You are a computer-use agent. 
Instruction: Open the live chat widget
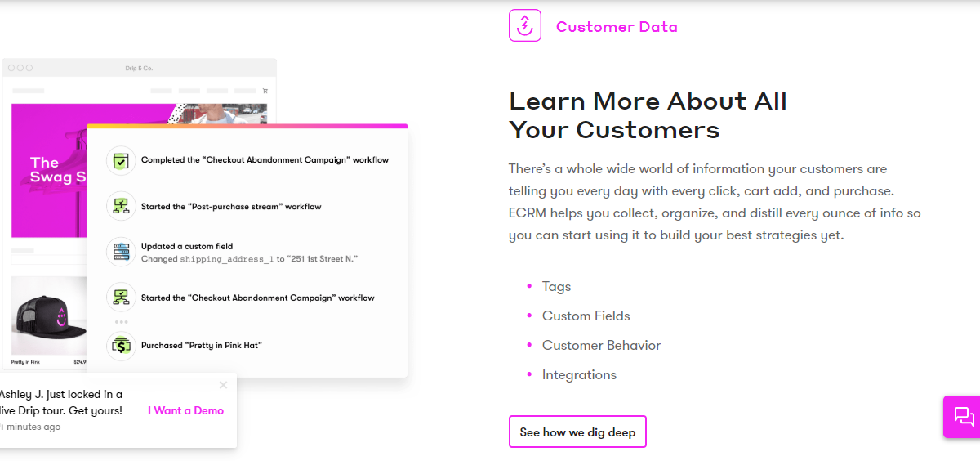[964, 417]
